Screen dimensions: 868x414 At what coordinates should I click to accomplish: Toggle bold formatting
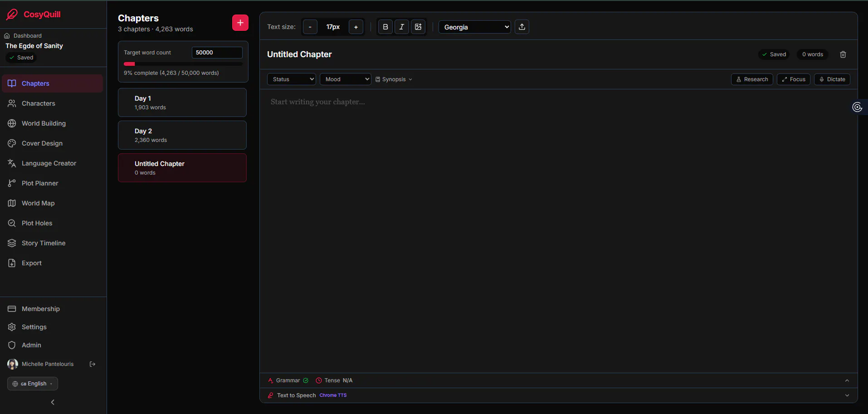point(385,27)
